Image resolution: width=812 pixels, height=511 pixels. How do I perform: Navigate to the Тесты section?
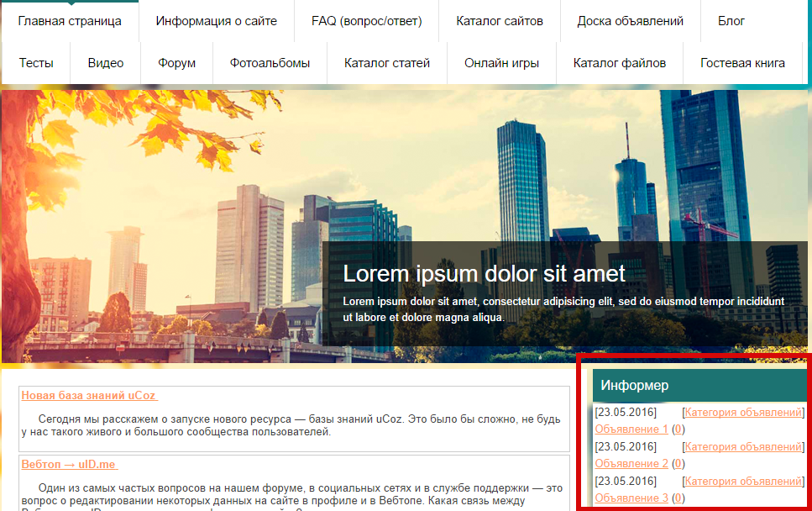[x=36, y=63]
